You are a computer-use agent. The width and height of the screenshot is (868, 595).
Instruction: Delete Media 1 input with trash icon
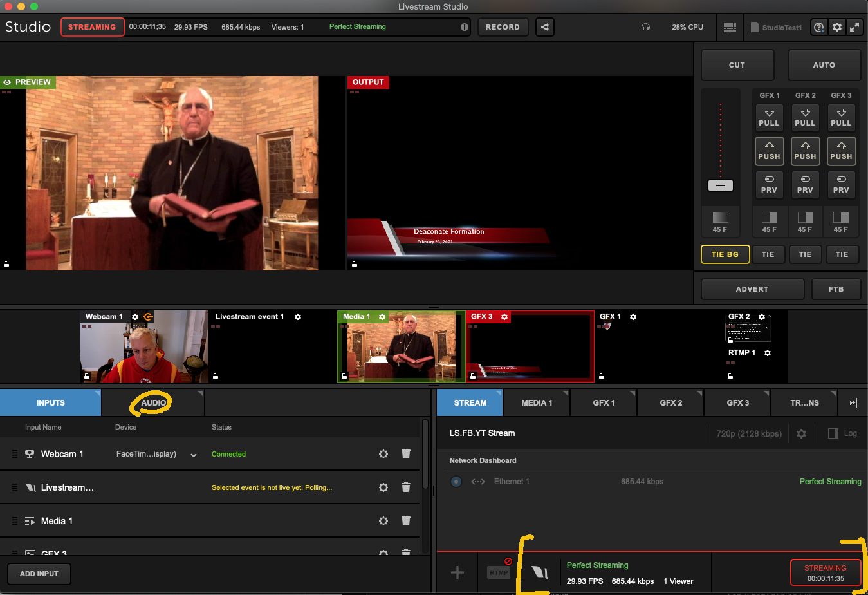tap(406, 521)
